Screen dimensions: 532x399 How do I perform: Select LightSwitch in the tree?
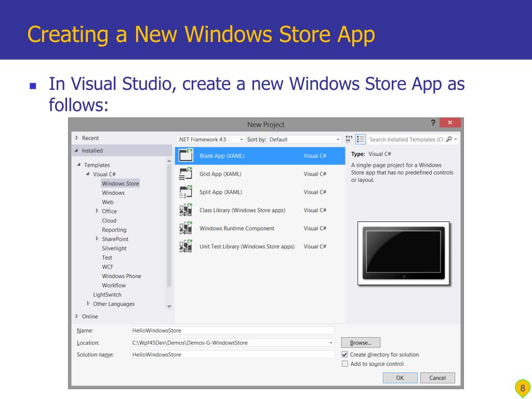pos(107,295)
